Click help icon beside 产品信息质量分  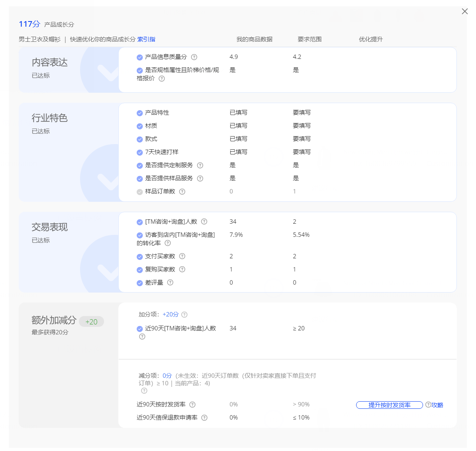point(194,57)
